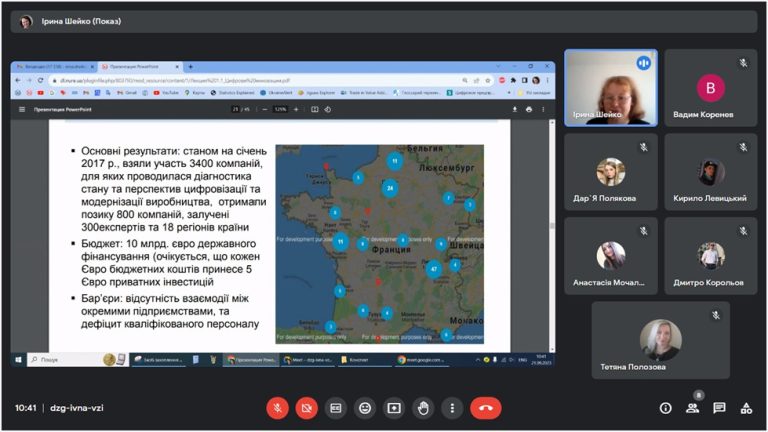This screenshot has height=432, width=768.
Task: Select Анастасія Мочал... participant tile
Action: (611, 256)
